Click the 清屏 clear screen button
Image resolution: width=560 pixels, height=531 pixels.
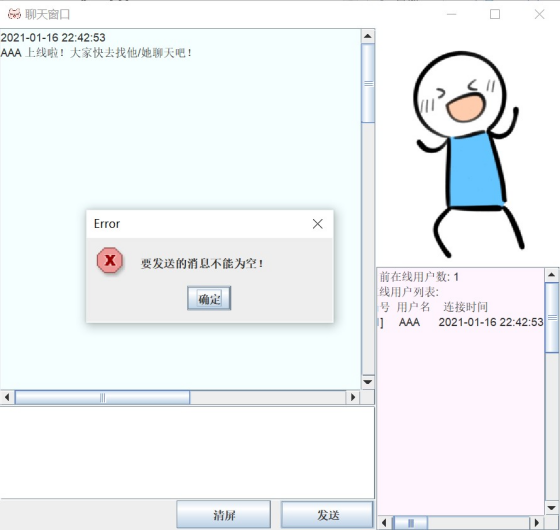pos(224,515)
